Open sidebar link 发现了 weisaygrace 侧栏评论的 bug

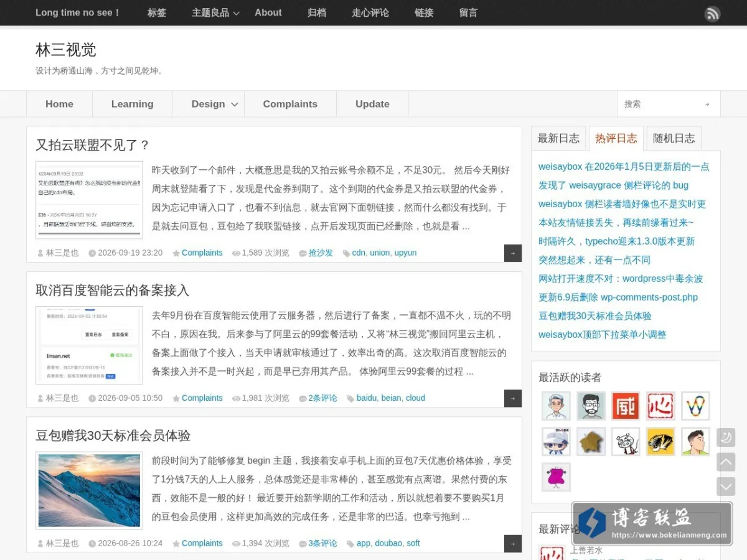613,185
